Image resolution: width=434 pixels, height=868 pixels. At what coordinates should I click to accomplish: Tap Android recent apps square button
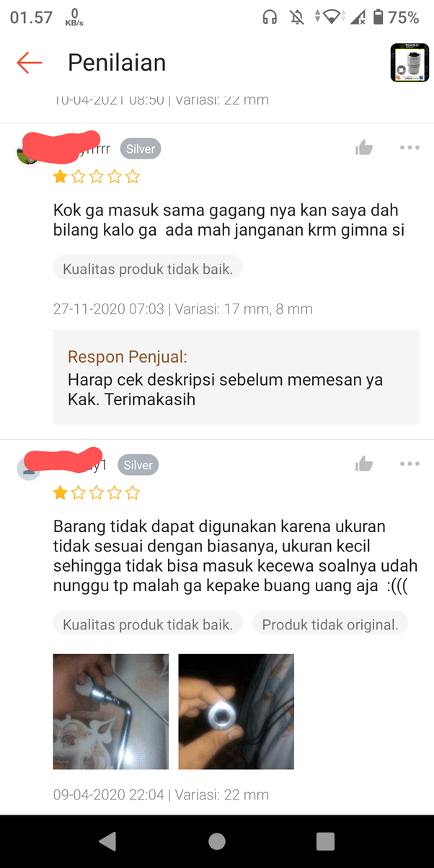325,841
